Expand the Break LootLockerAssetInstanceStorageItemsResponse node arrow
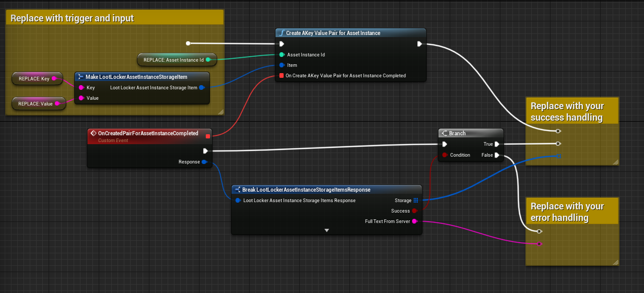 click(326, 230)
